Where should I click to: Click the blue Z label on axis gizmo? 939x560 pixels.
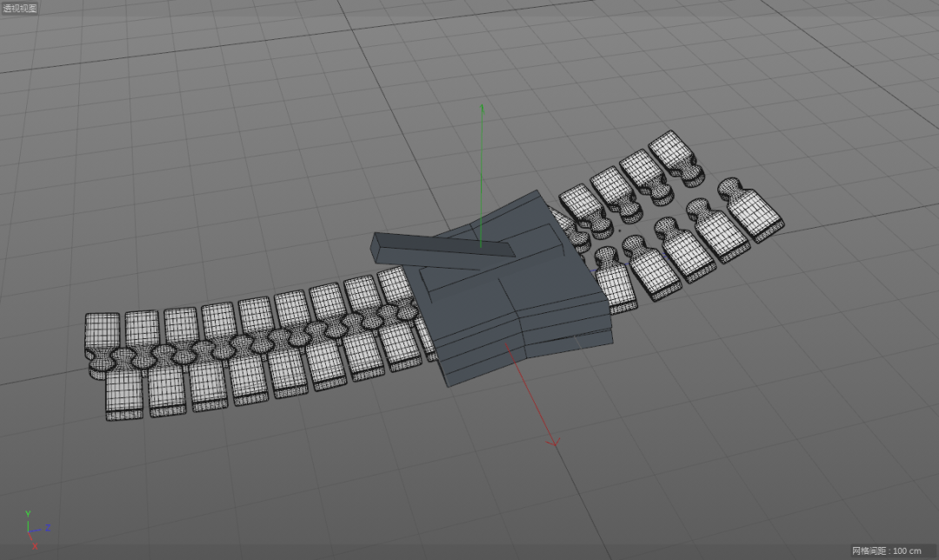pyautogui.click(x=48, y=527)
